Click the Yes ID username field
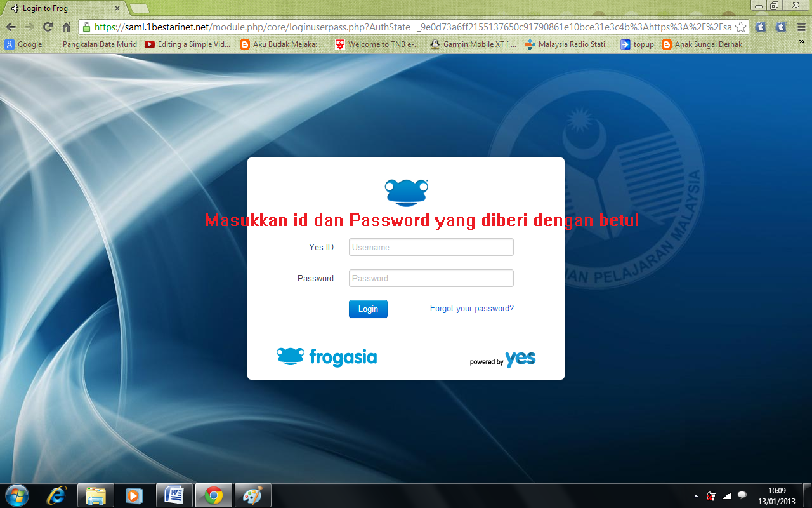This screenshot has height=508, width=812. pos(431,247)
